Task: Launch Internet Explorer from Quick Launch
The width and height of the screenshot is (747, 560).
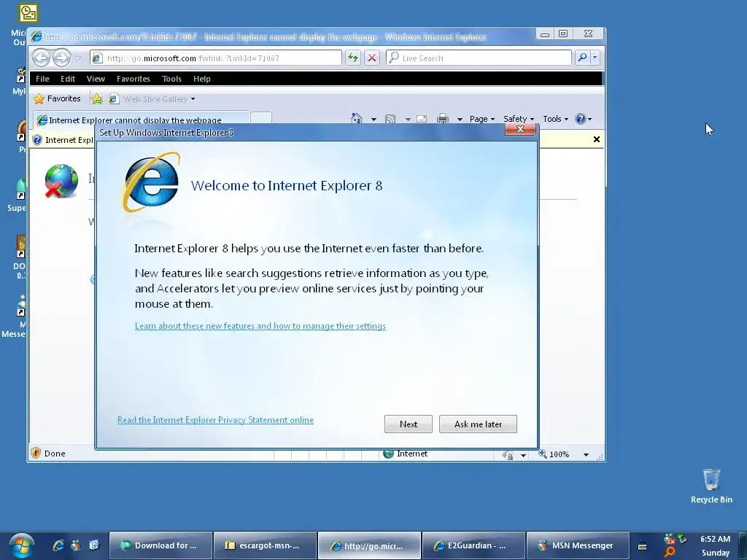Action: pos(58,545)
